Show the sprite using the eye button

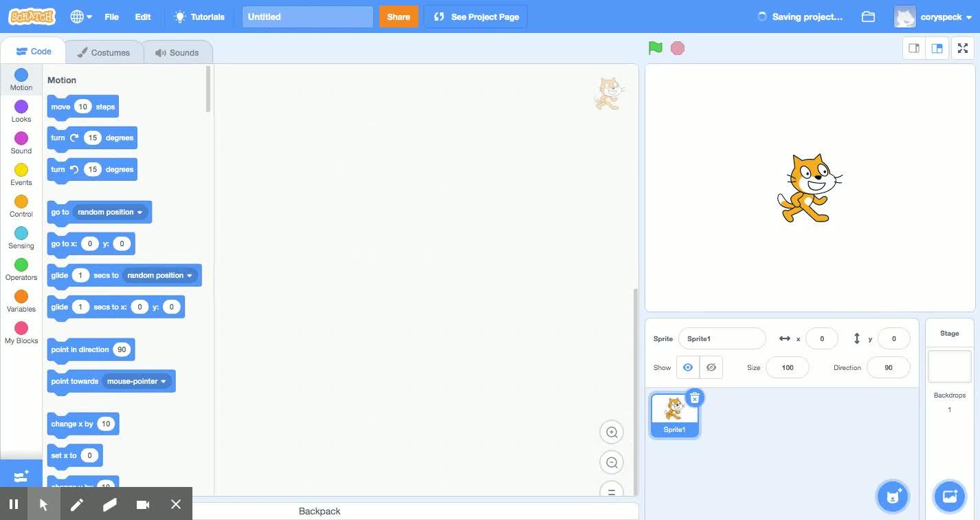(x=688, y=367)
